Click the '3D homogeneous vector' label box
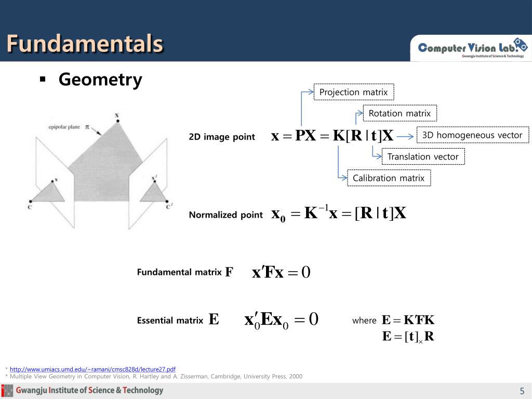This screenshot has height=399, width=532. point(473,135)
